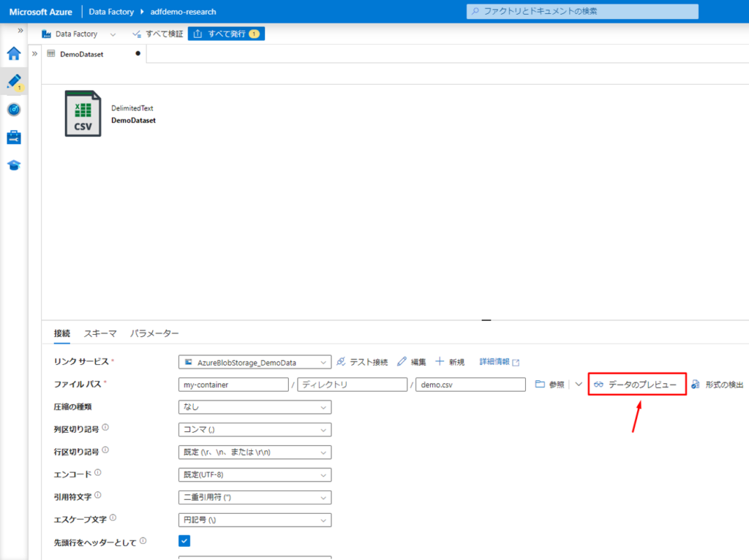
Task: Open the 列区切り記号 dropdown
Action: [x=255, y=430]
